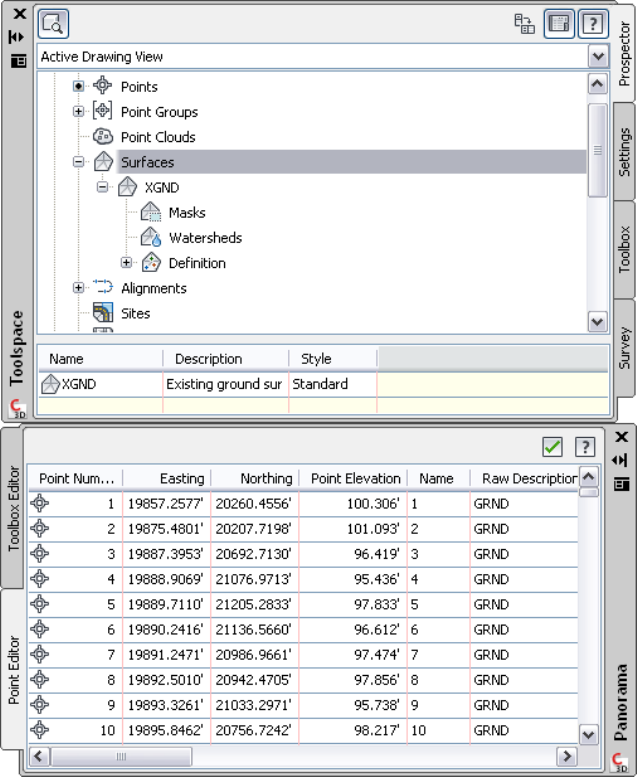Expand the Points node

(78, 86)
